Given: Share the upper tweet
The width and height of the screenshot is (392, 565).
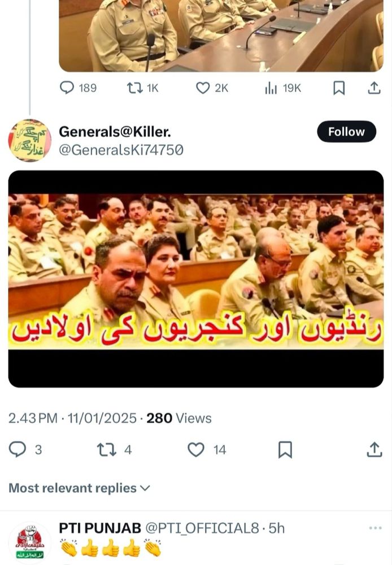Looking at the screenshot, I should click(374, 88).
